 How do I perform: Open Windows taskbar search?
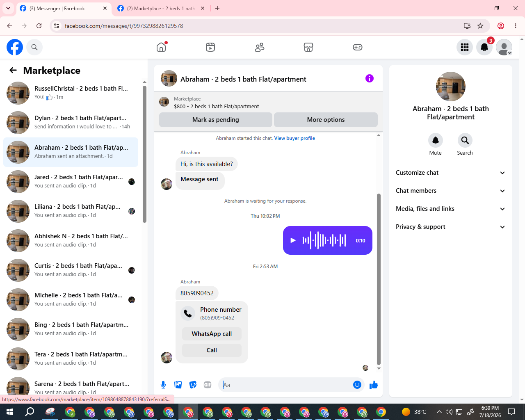30,412
